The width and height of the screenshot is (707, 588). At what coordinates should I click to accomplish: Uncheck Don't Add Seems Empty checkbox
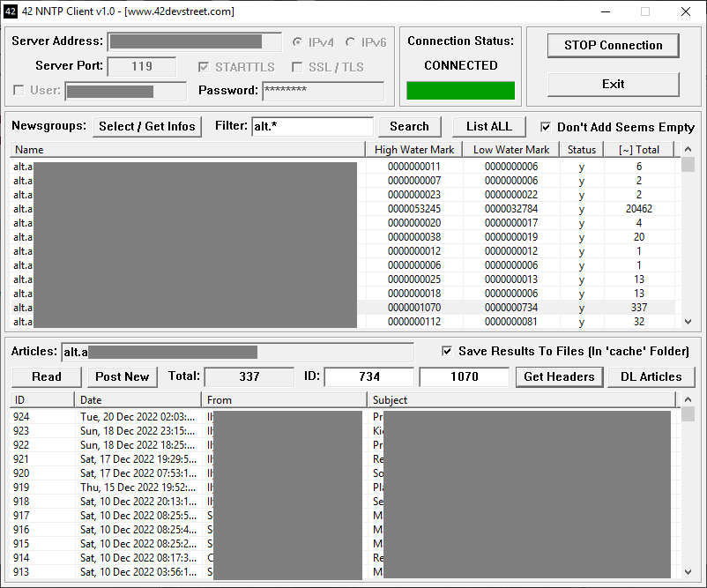(x=547, y=127)
